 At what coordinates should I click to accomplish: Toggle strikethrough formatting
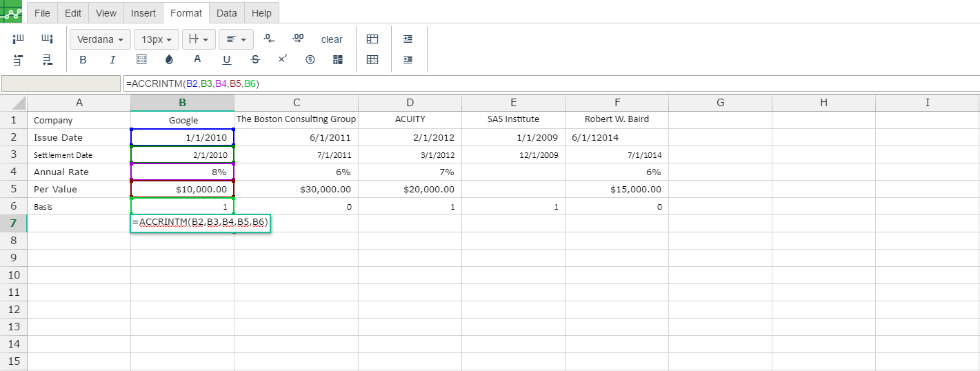tap(256, 60)
